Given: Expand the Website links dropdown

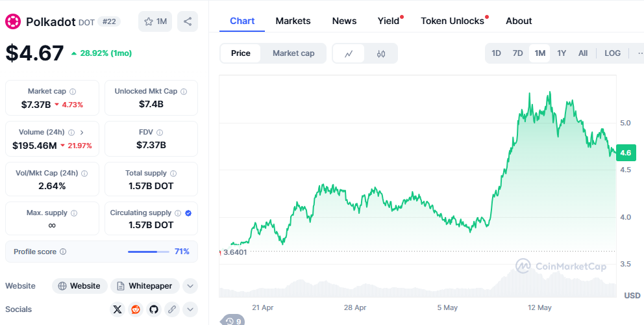Looking at the screenshot, I should [190, 286].
